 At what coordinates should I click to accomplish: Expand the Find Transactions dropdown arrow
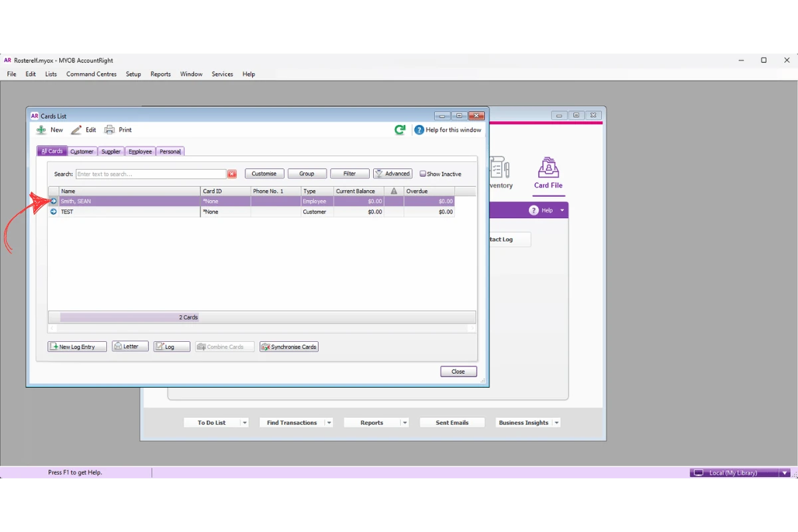tap(329, 423)
